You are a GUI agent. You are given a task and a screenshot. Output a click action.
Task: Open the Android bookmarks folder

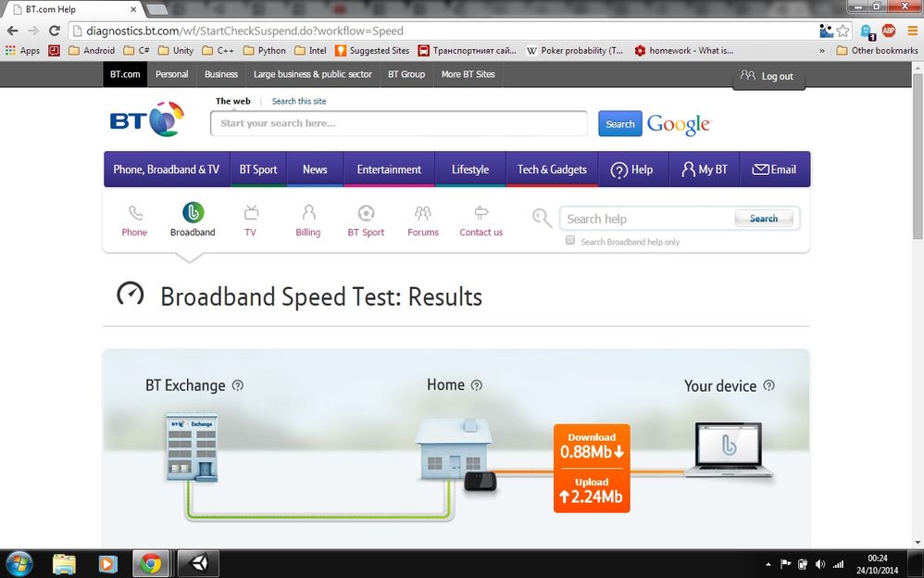[92, 51]
